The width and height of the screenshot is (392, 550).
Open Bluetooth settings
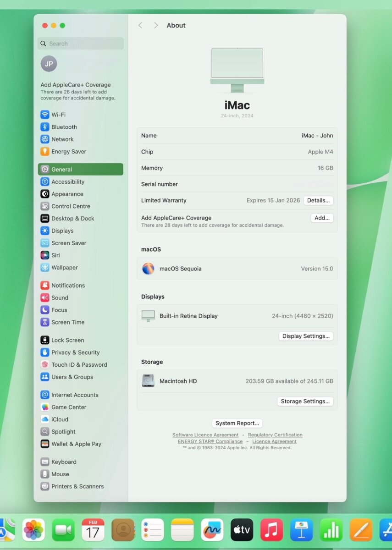coord(80,127)
